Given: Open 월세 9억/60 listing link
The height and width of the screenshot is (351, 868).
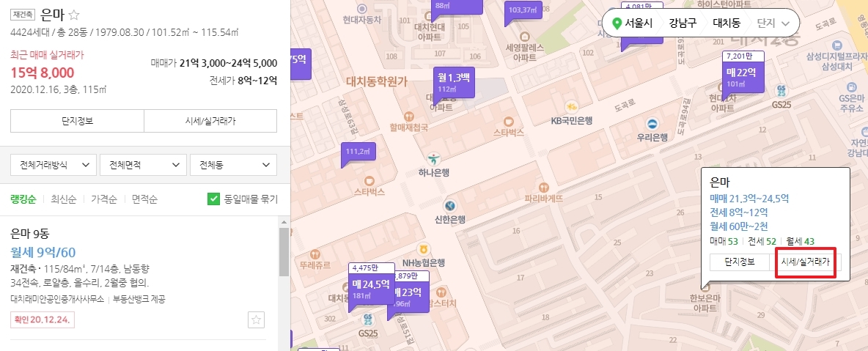Looking at the screenshot, I should (43, 253).
